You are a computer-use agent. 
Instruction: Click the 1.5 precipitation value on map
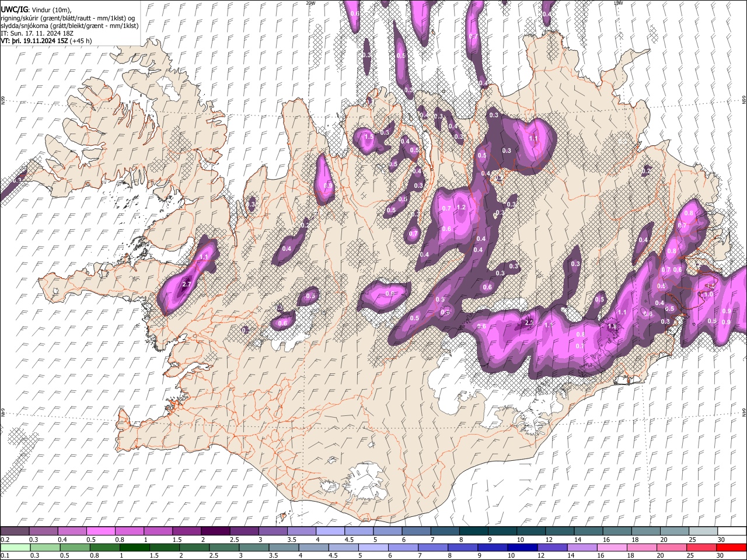pyautogui.click(x=368, y=137)
